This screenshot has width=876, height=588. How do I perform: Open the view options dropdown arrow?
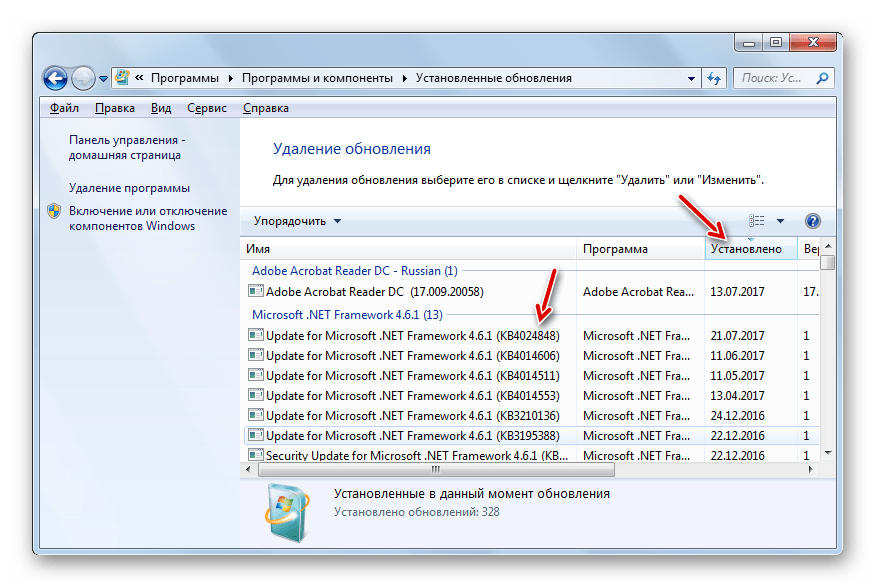click(780, 221)
